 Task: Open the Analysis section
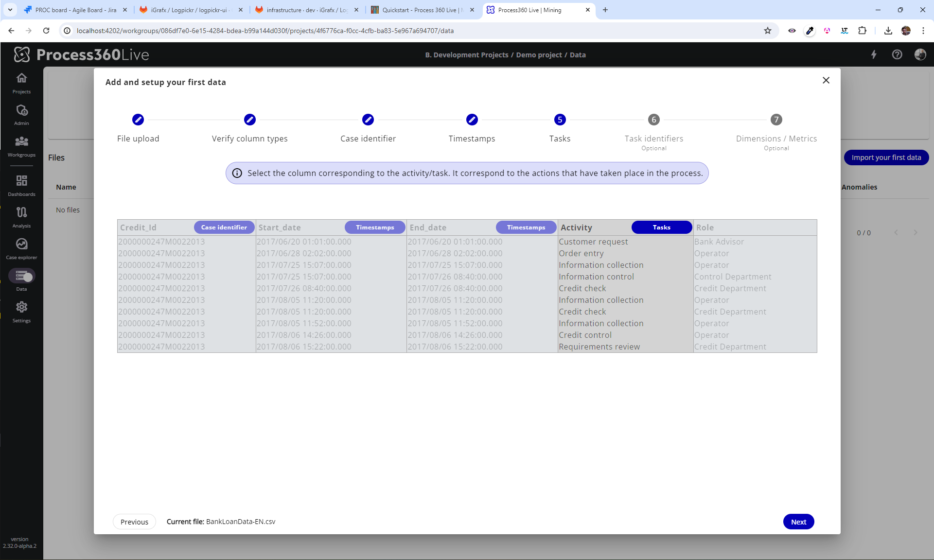coord(21,217)
